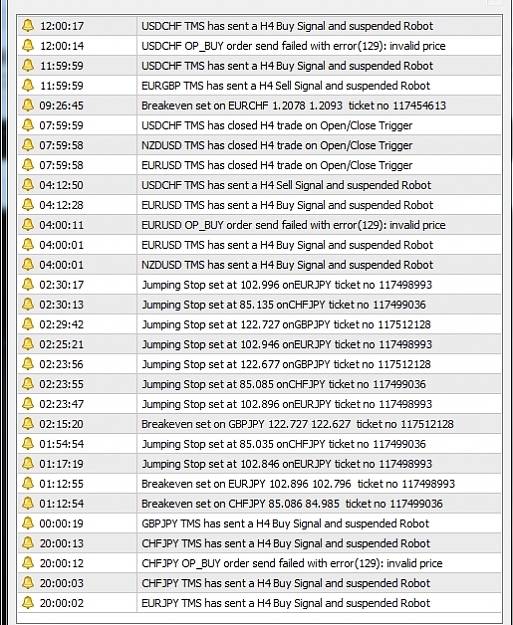513x625 pixels.
Task: Click the bell icon on the 04:00:11 row
Action: click(28, 225)
